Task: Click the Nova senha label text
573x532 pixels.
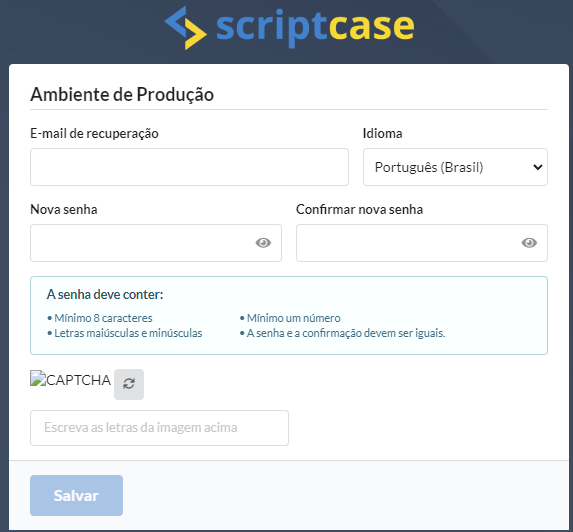Action: (x=64, y=209)
